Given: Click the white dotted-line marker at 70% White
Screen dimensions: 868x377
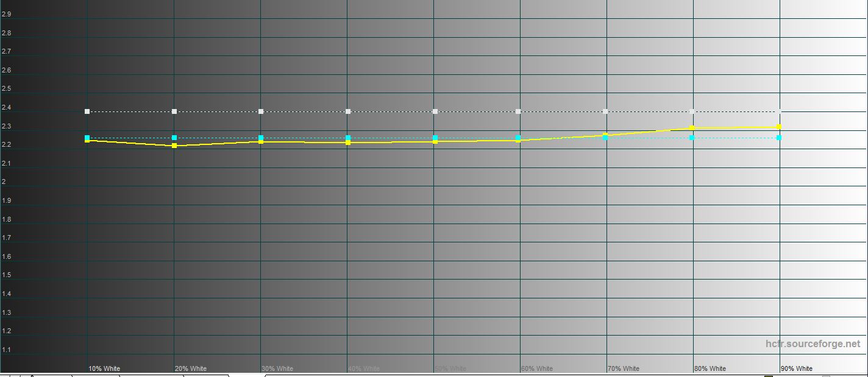Looking at the screenshot, I should tap(605, 111).
